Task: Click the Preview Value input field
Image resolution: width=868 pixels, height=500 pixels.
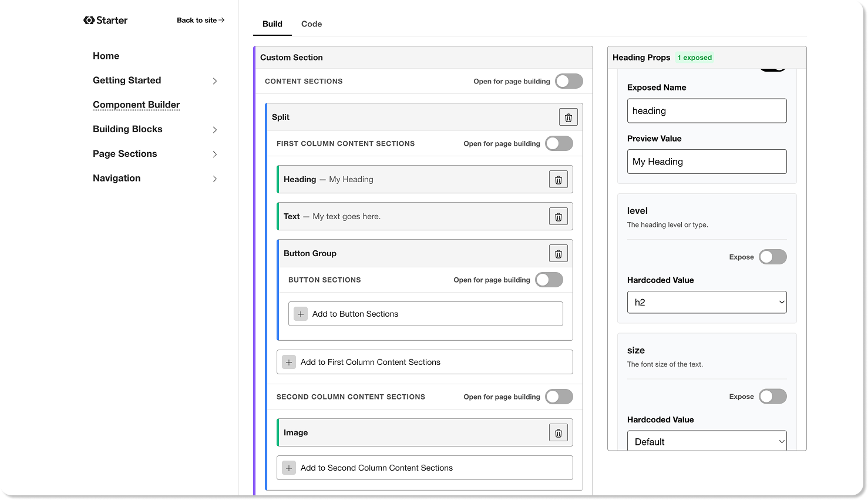Action: click(706, 162)
